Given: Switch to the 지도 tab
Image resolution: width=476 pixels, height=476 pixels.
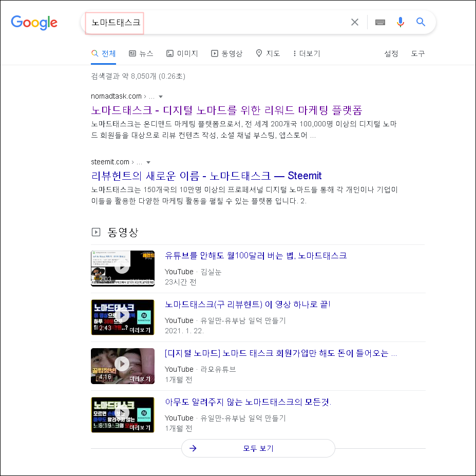Looking at the screenshot, I should click(x=268, y=54).
